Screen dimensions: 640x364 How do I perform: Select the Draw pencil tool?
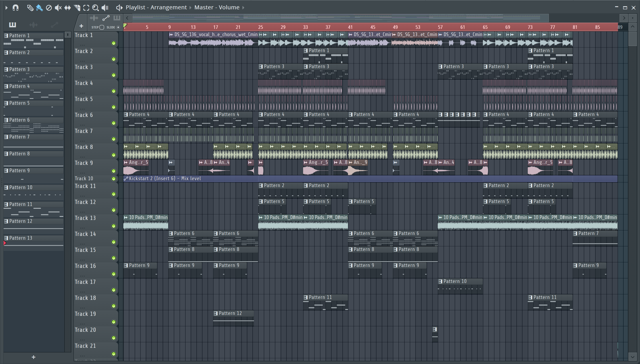click(30, 8)
